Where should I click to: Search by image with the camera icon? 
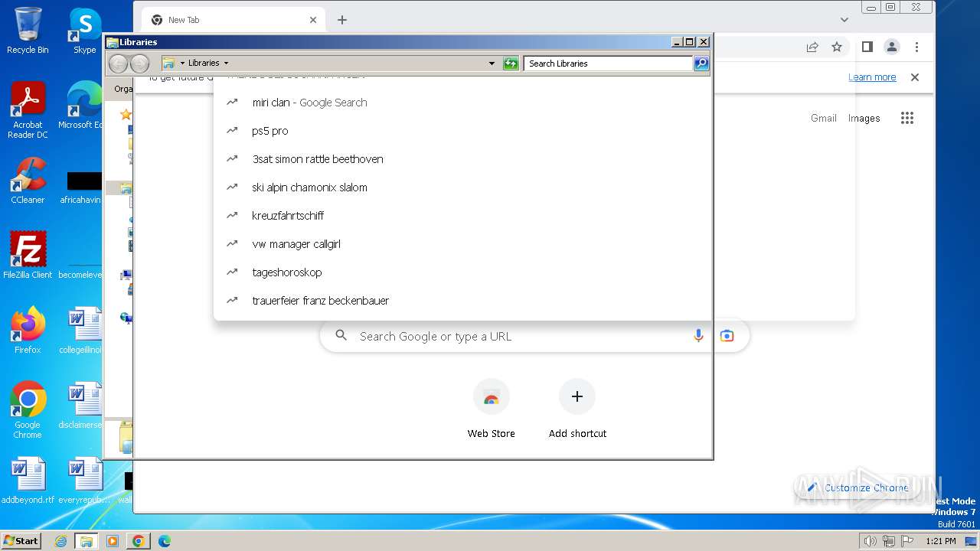(x=727, y=336)
